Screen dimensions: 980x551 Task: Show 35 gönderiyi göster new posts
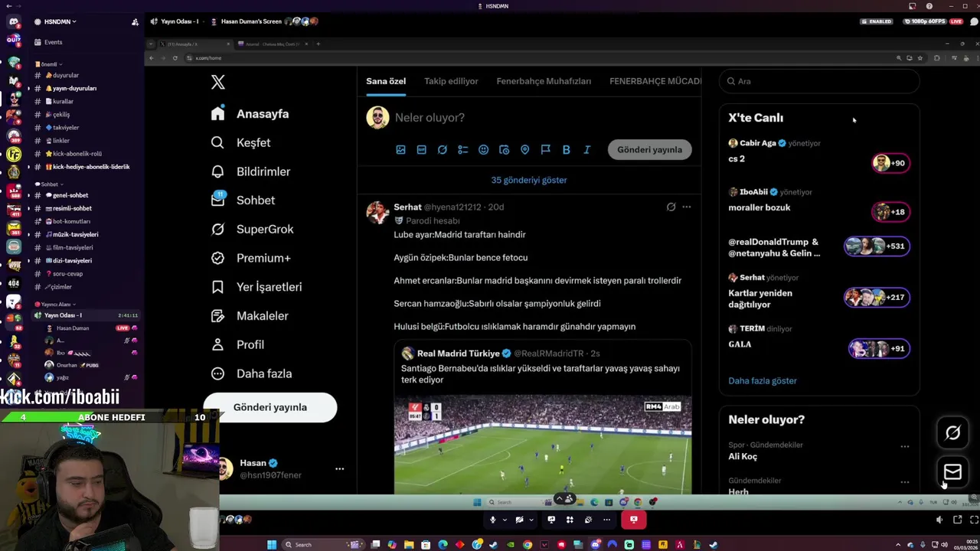tap(529, 180)
